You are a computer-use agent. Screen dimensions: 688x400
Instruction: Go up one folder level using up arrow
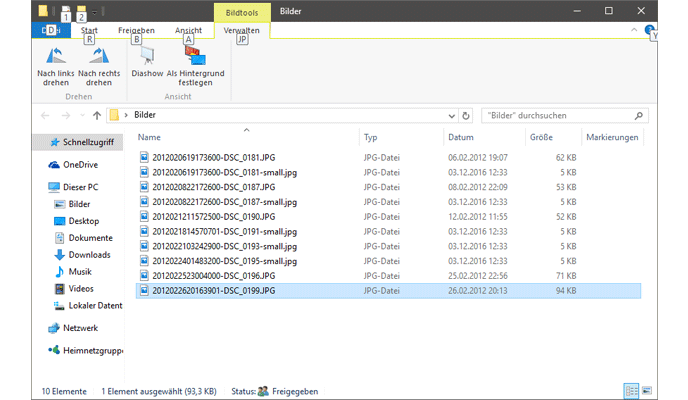pos(96,115)
